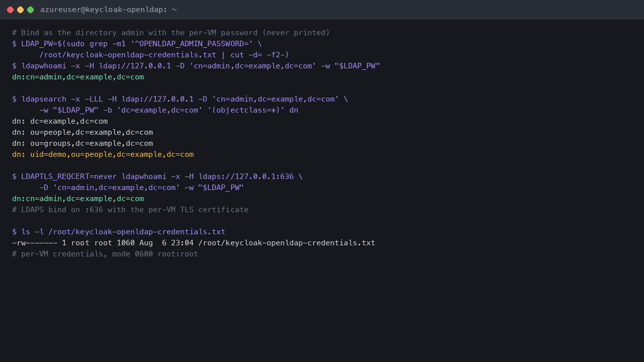Click the ldapsearch -x -LLL command line
Screen dimensions: 644x362
click(180, 99)
